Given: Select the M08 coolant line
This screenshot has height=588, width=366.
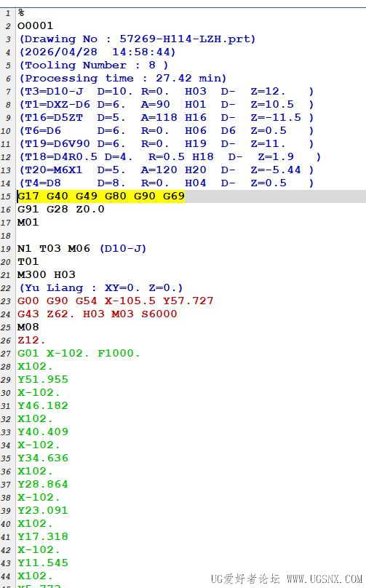Looking at the screenshot, I should [28, 327].
